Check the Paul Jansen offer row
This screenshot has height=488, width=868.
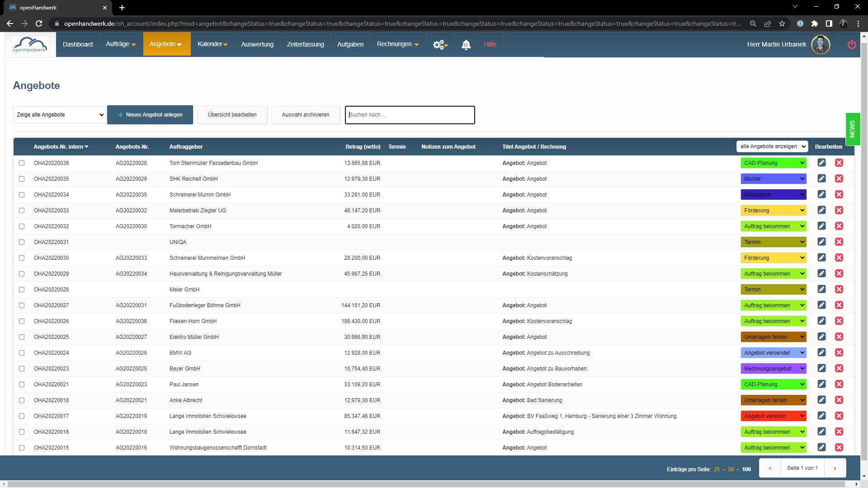(x=21, y=385)
